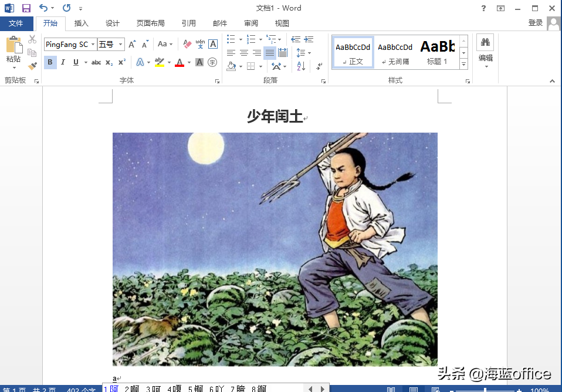Copy selection with the copy icon
The width and height of the screenshot is (562, 392).
pyautogui.click(x=32, y=53)
